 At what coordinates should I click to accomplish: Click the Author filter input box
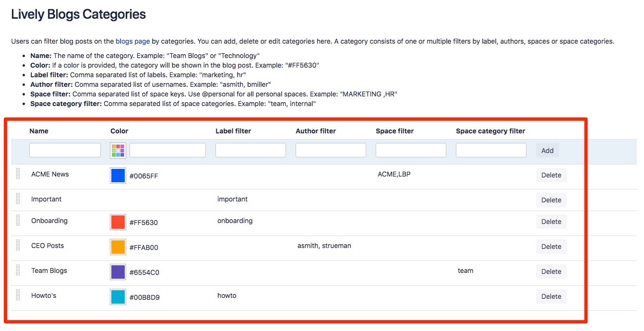331,150
